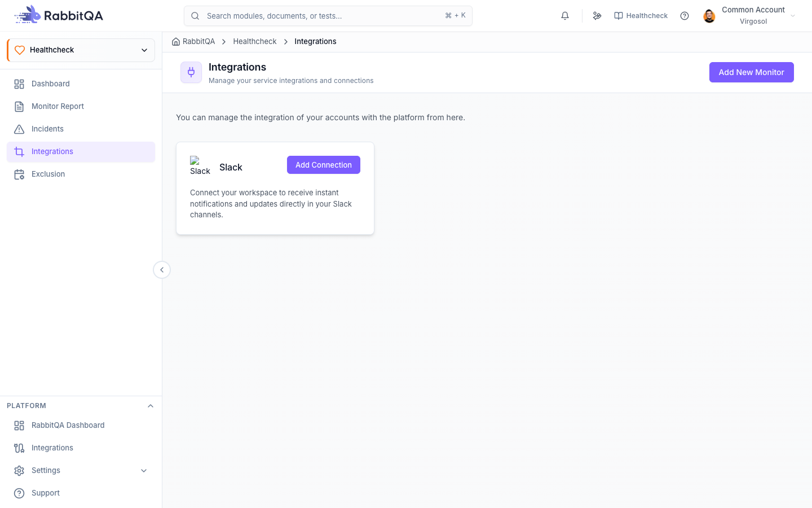
Task: Open Monitor Report page
Action: 81,106
